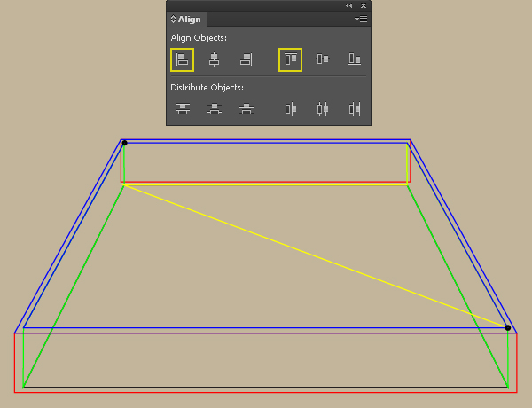
Task: Click the Horizontal Distribute Right icon
Action: click(355, 109)
